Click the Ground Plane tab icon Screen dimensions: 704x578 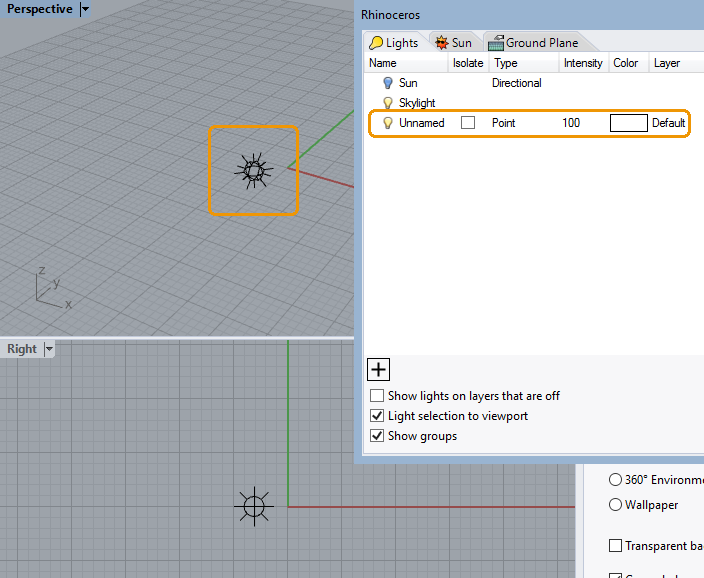tap(495, 43)
